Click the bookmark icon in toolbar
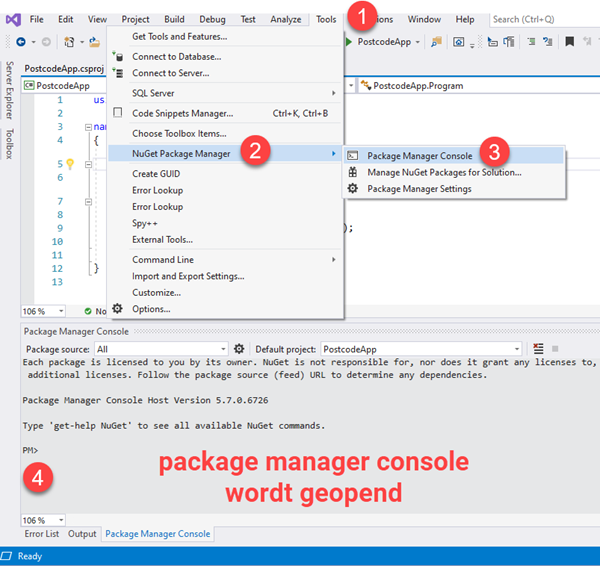Screen dimensions: 600x566 click(x=569, y=42)
